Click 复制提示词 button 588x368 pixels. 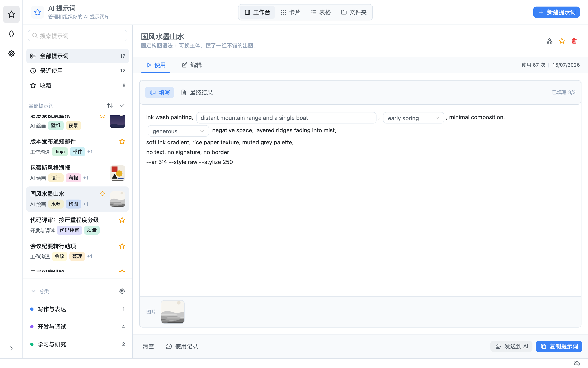tap(559, 346)
